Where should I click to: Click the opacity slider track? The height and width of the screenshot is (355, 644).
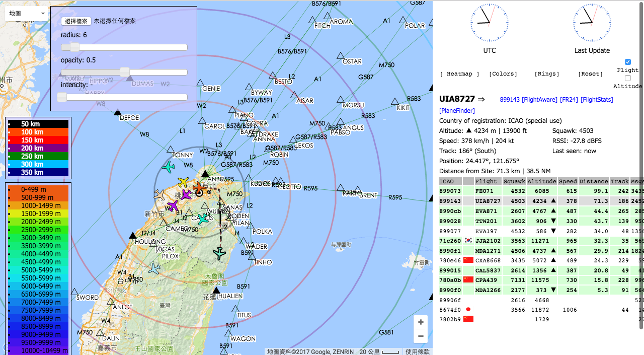(x=124, y=73)
